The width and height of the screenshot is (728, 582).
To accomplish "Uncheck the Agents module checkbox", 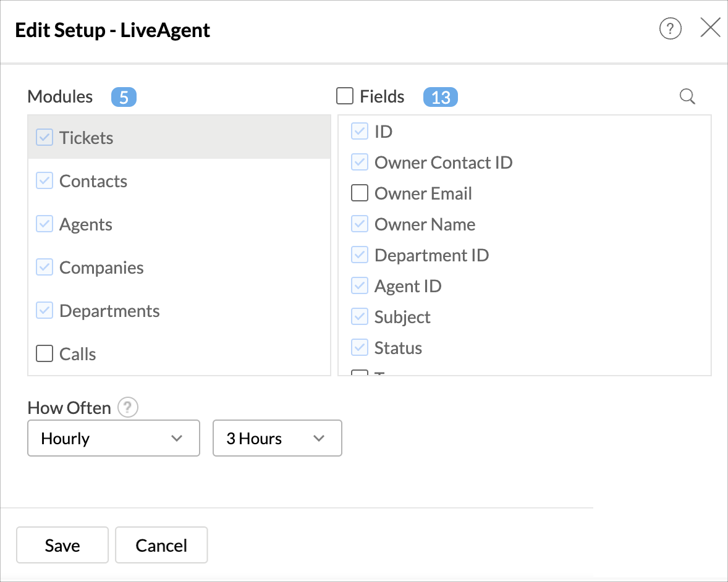I will 44,224.
